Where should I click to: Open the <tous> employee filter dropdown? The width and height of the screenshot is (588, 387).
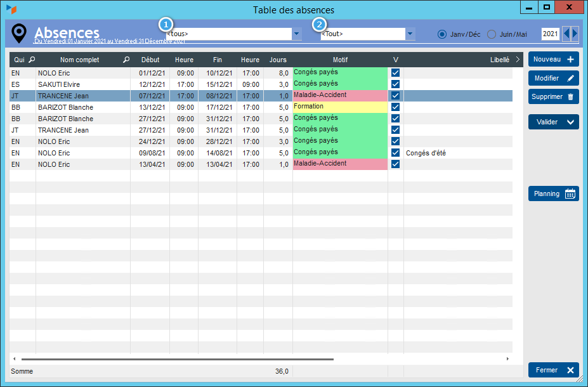[x=296, y=34]
